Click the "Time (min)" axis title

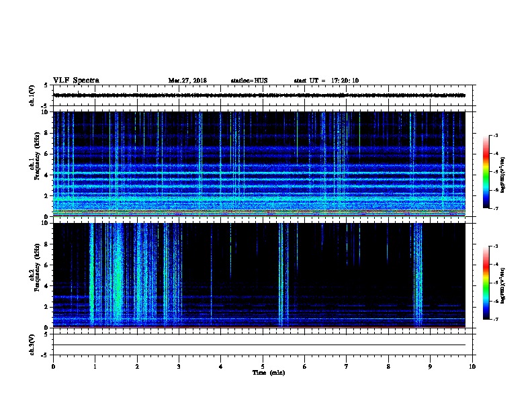point(269,373)
